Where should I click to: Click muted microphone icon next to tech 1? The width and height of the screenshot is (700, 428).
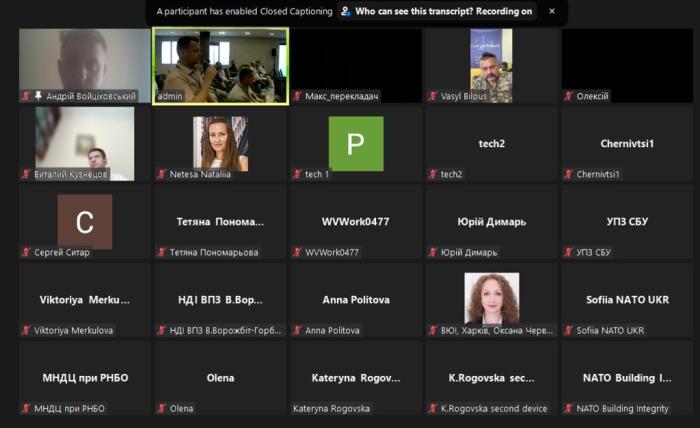click(x=297, y=175)
